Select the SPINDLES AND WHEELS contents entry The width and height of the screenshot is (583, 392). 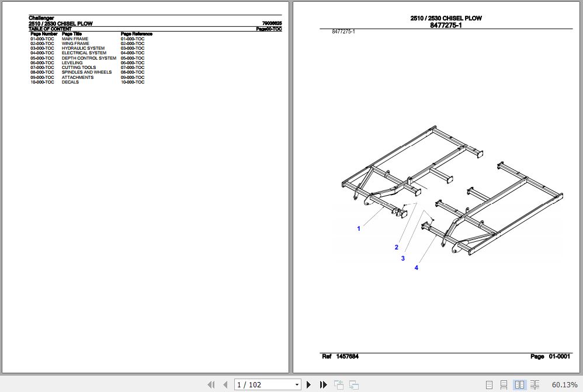pyautogui.click(x=86, y=72)
